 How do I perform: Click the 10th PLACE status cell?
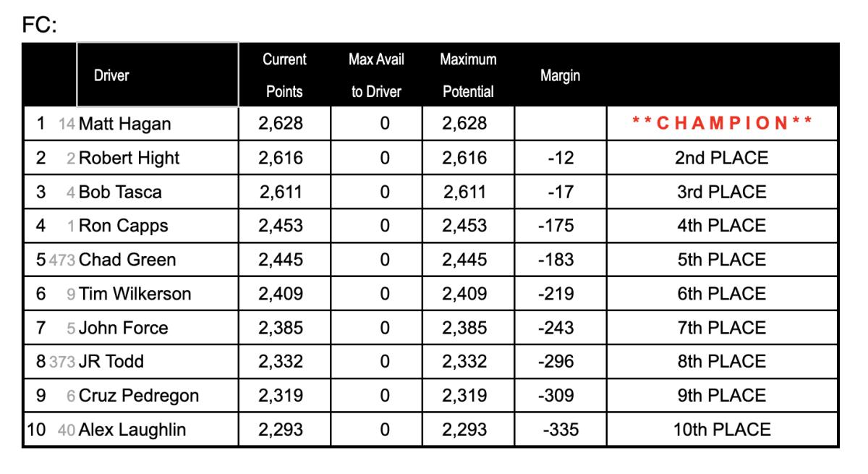722,430
